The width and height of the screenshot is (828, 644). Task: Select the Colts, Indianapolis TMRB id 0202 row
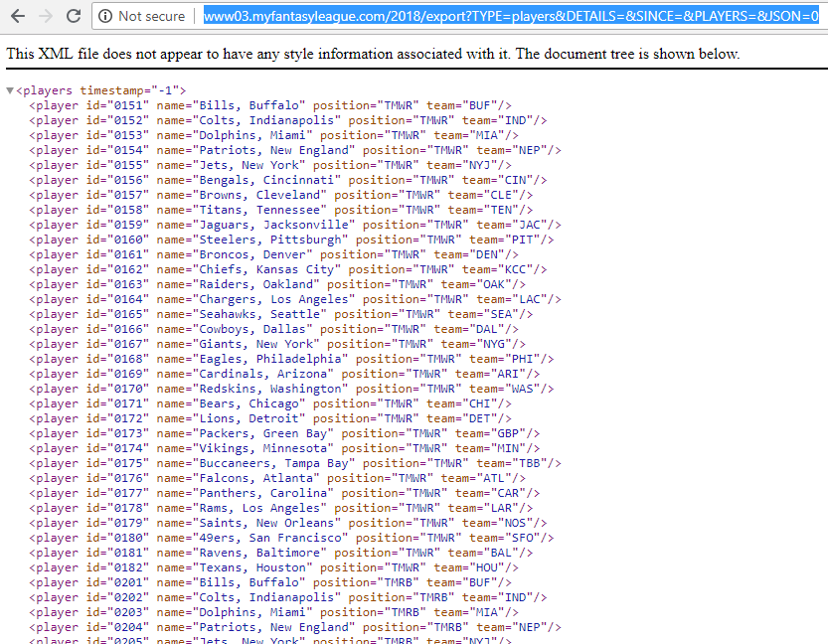point(288,597)
